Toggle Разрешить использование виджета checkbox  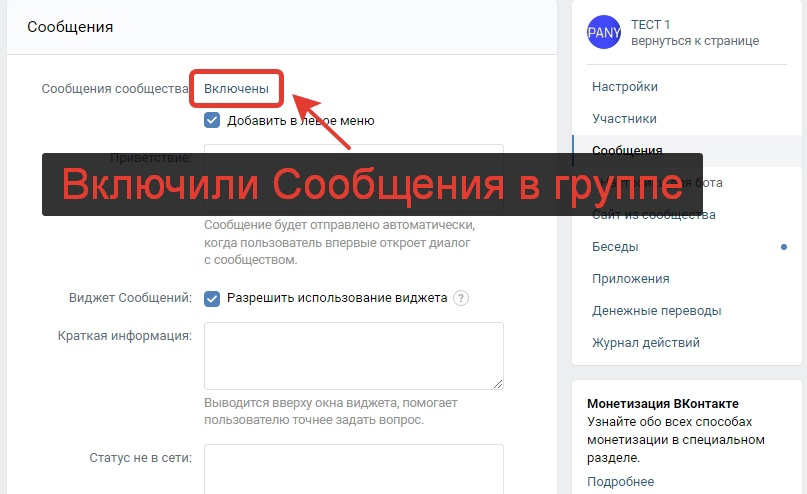coord(212,298)
